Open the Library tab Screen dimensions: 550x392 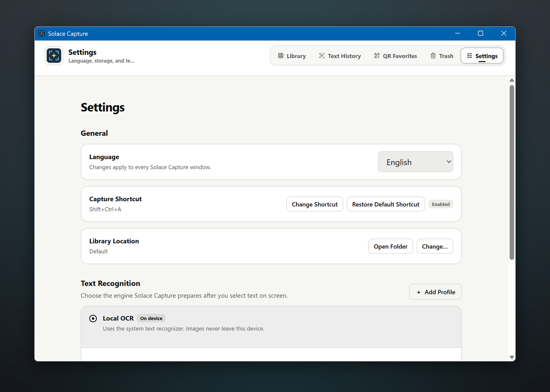click(291, 56)
